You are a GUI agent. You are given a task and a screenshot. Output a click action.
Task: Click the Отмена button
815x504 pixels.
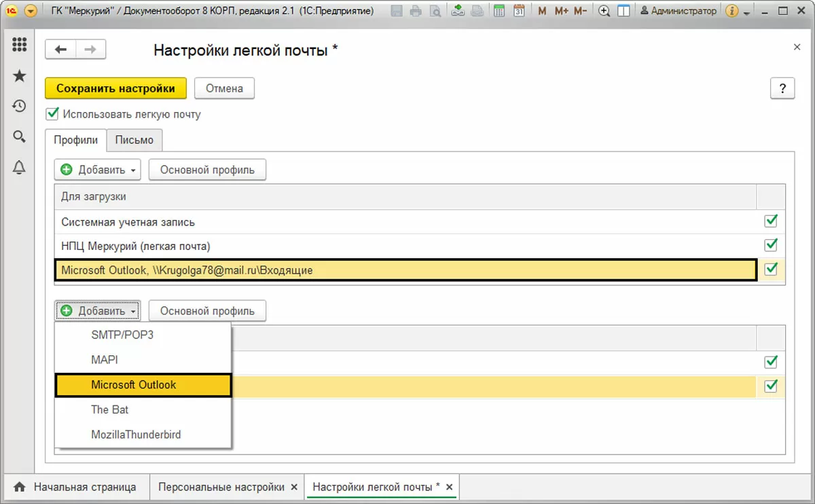(x=225, y=88)
